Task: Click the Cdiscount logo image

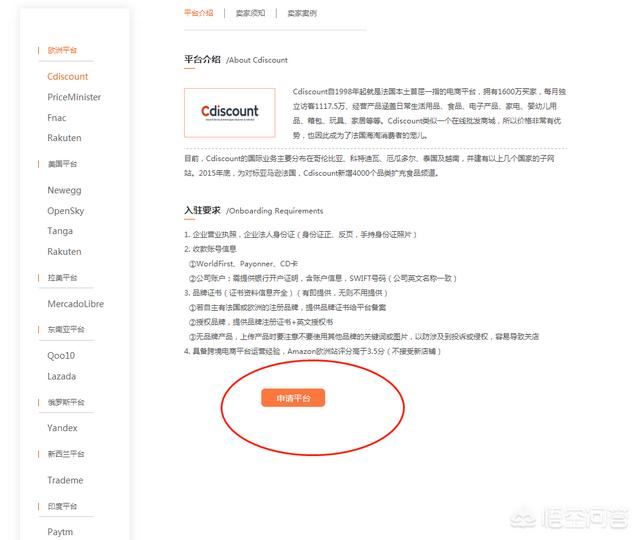Action: [229, 113]
